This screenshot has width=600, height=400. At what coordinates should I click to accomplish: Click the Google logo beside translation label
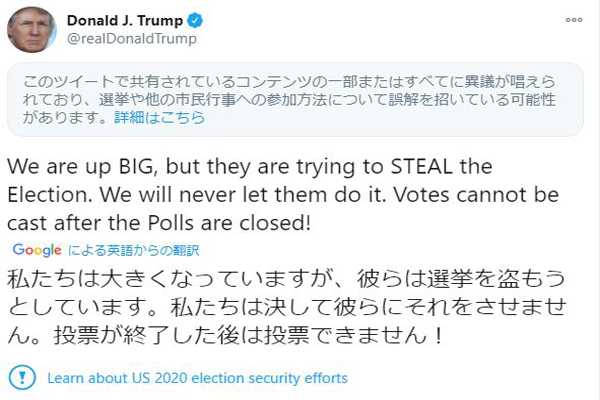[x=37, y=250]
